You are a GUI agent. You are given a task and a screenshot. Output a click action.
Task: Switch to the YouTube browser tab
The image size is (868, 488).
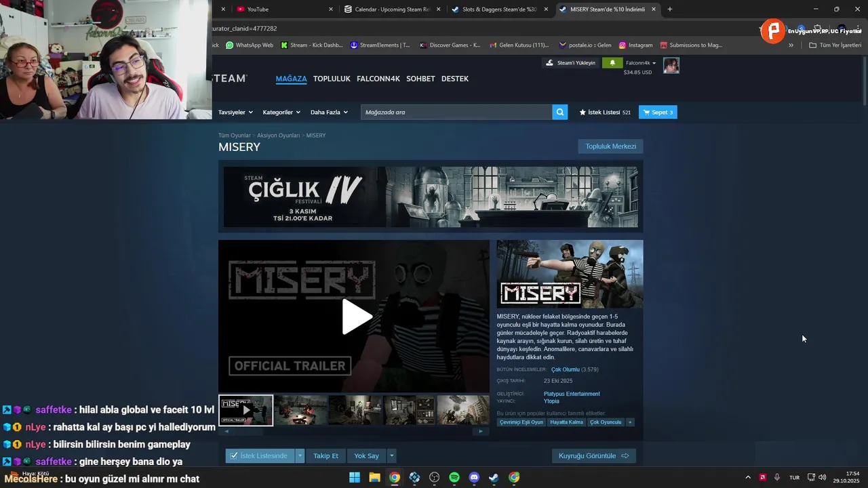point(285,9)
